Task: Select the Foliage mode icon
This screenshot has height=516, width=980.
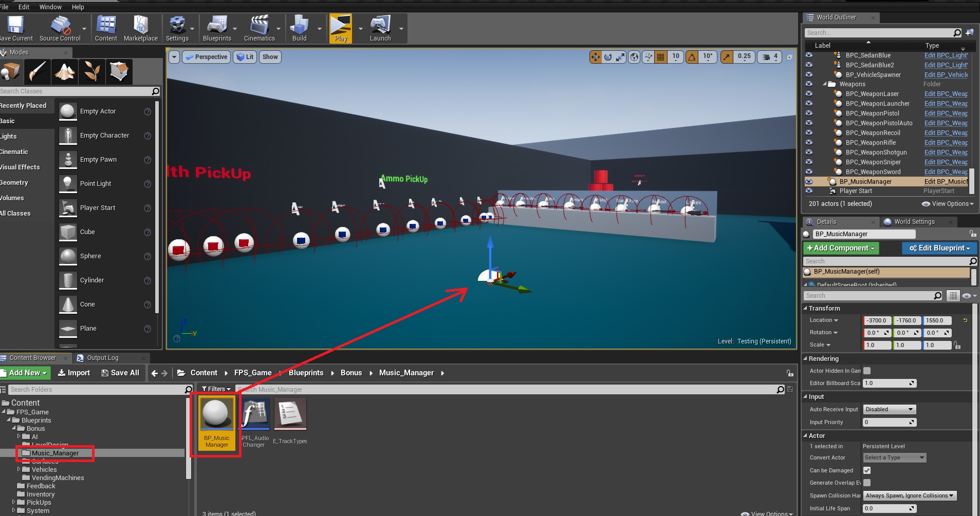Action: pos(92,71)
